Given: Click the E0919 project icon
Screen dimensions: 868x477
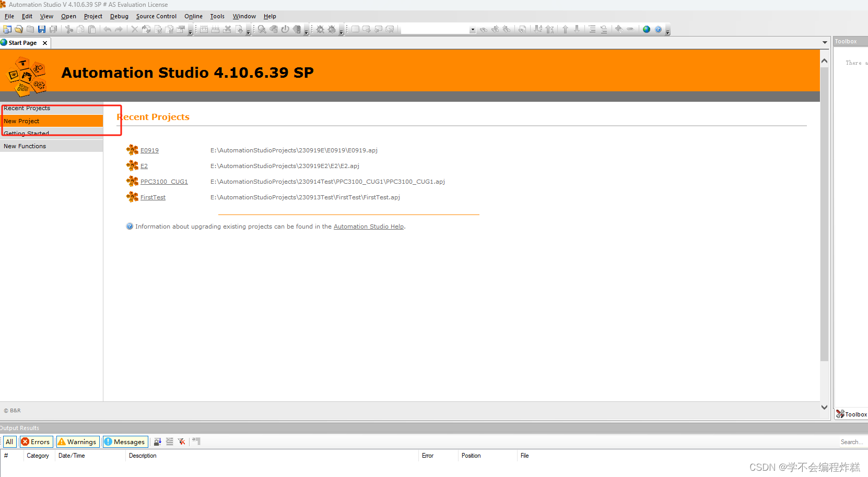Looking at the screenshot, I should tap(132, 150).
